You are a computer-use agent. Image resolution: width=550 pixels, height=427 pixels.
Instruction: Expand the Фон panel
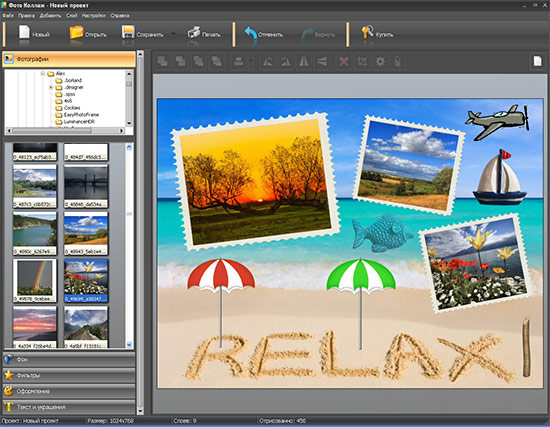(x=69, y=359)
